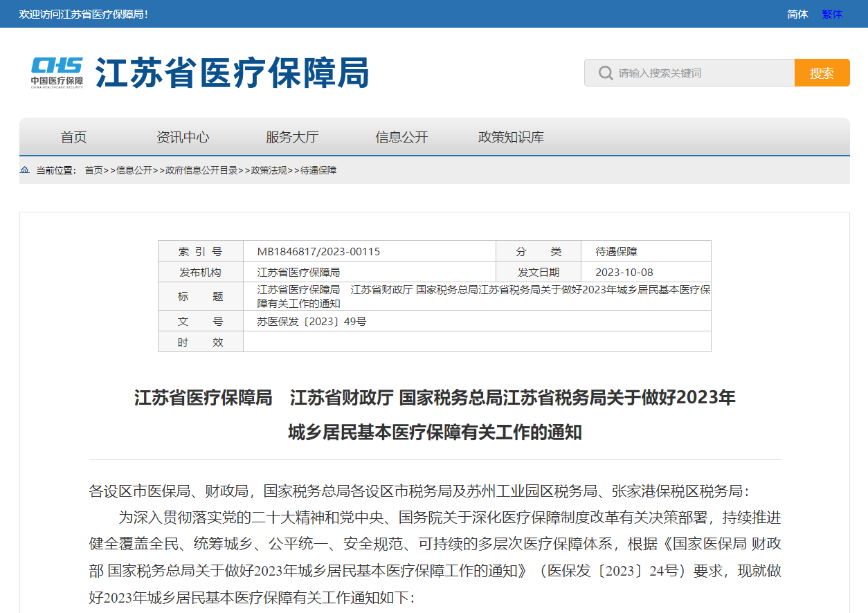Click the document number 苏医保发〔2023〕49号
Image resolution: width=868 pixels, height=613 pixels.
tap(311, 322)
